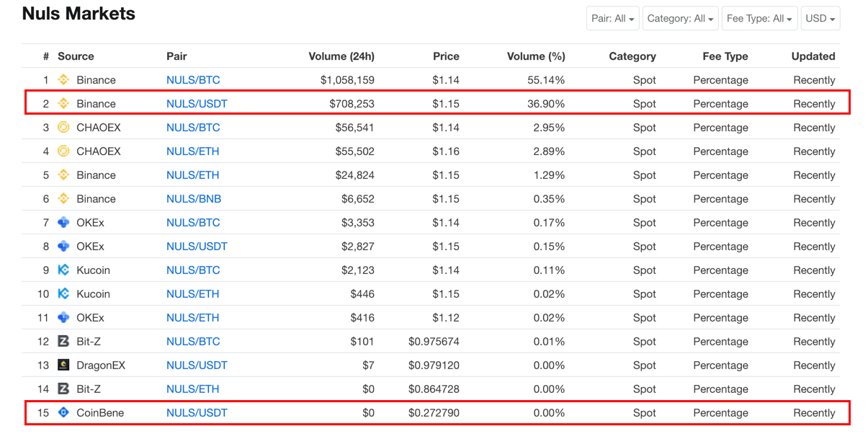Select price value $0.979120
Image resolution: width=868 pixels, height=434 pixels.
pyautogui.click(x=434, y=366)
